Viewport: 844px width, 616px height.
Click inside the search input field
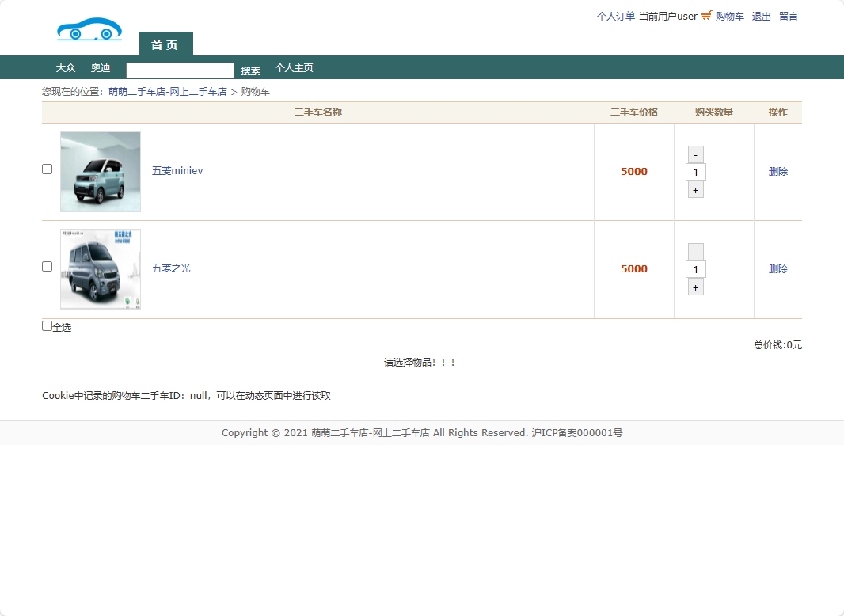pyautogui.click(x=179, y=70)
